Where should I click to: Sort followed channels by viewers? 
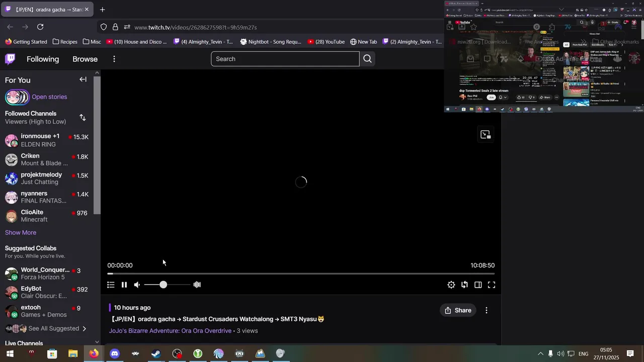click(83, 118)
